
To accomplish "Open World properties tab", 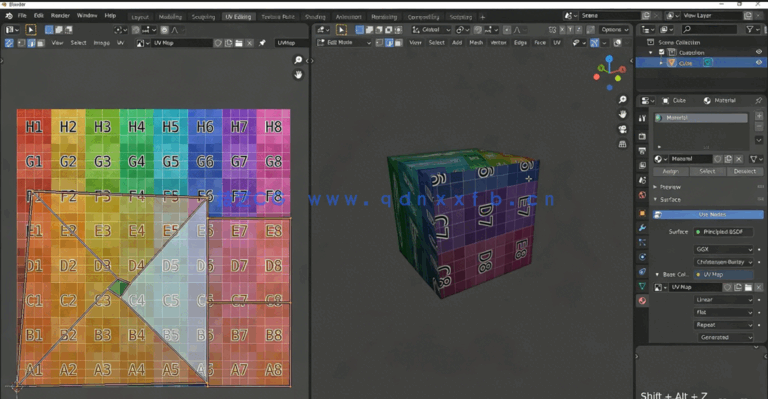I will [x=642, y=195].
